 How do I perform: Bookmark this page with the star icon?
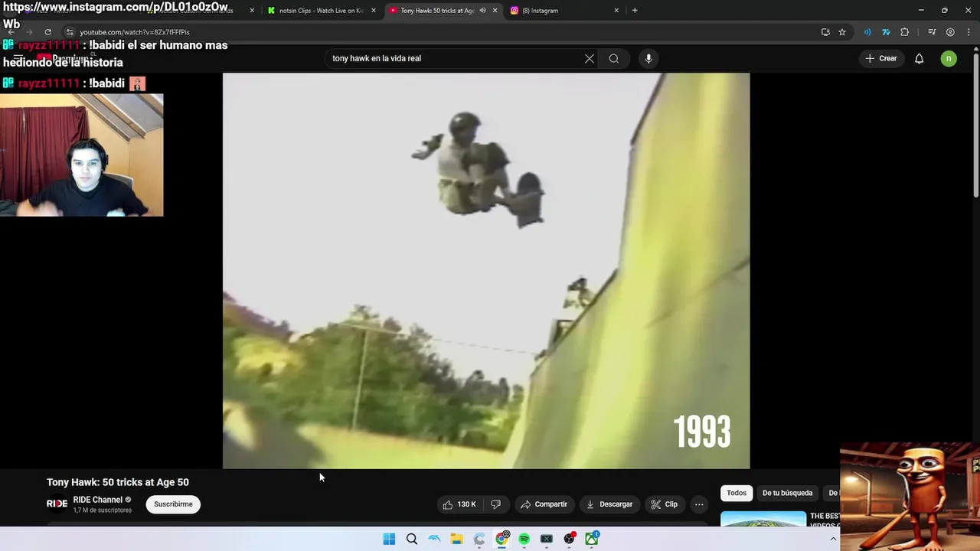[x=842, y=32]
